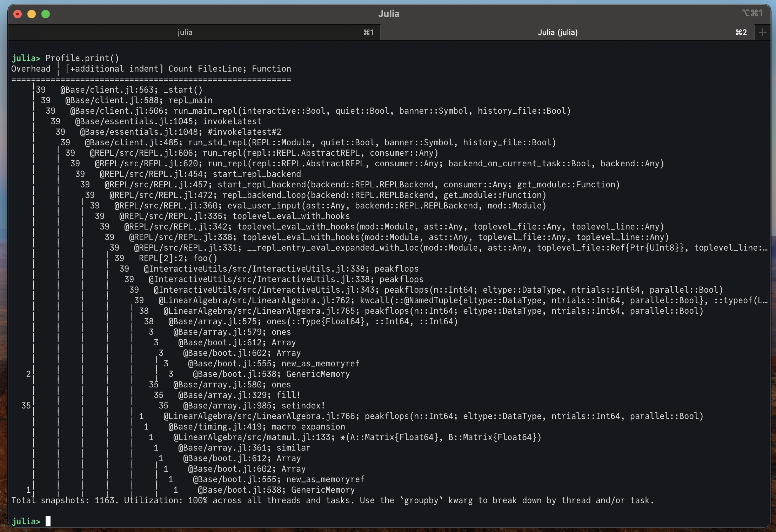The image size is (776, 532).
Task: Click the REPL.jl:606 run_repl line
Action: coord(252,153)
